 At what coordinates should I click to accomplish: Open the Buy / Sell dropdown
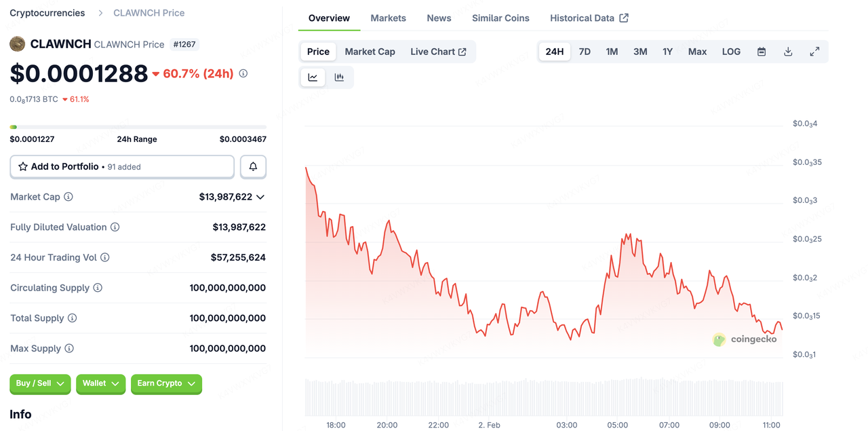(41, 383)
